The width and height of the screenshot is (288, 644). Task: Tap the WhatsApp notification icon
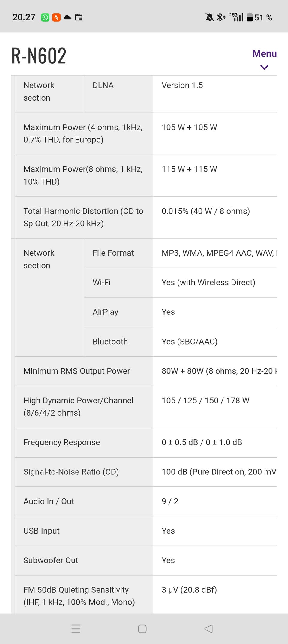pos(45,17)
